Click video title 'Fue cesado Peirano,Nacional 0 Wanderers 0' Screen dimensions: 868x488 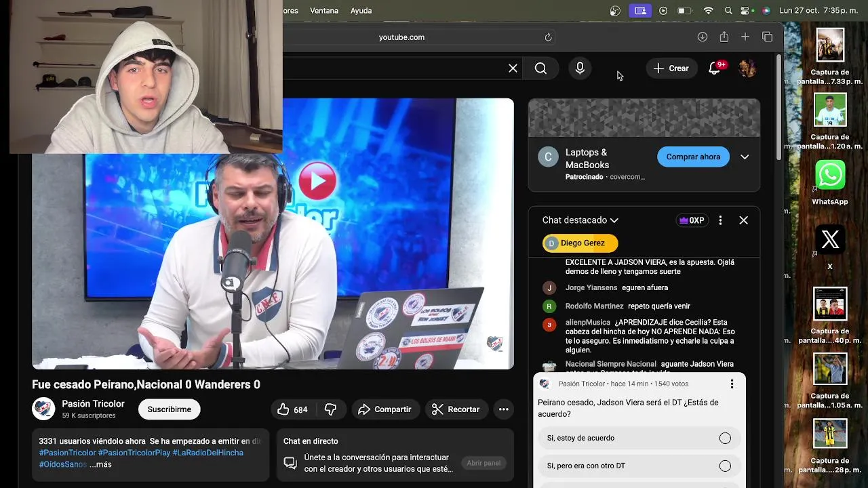[x=146, y=384]
